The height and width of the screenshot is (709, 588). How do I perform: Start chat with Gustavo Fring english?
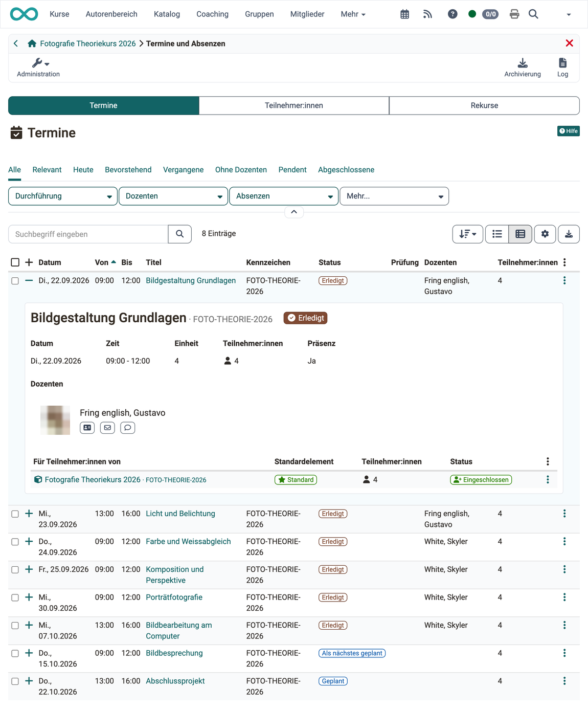(x=128, y=428)
